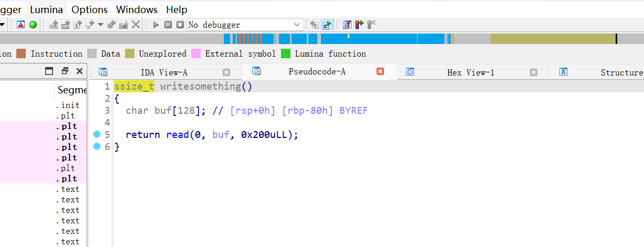Click the Pseudocode-A tab icon

(x=256, y=71)
